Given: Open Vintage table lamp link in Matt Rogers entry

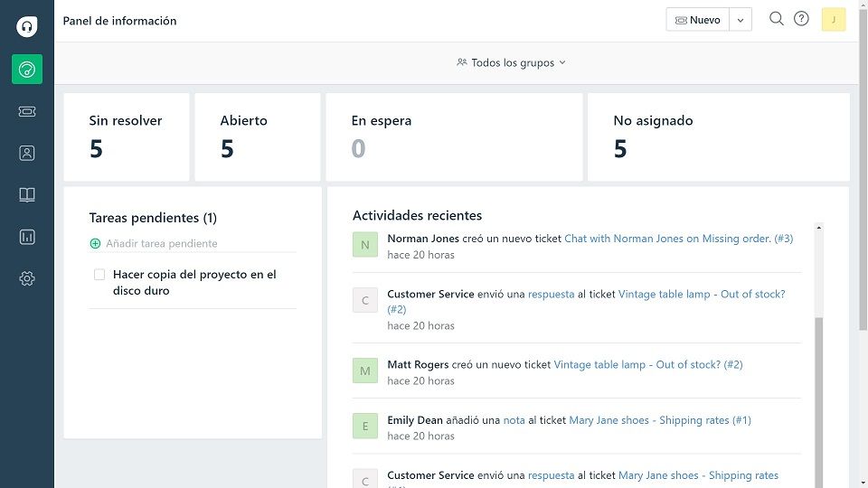Looking at the screenshot, I should click(648, 364).
